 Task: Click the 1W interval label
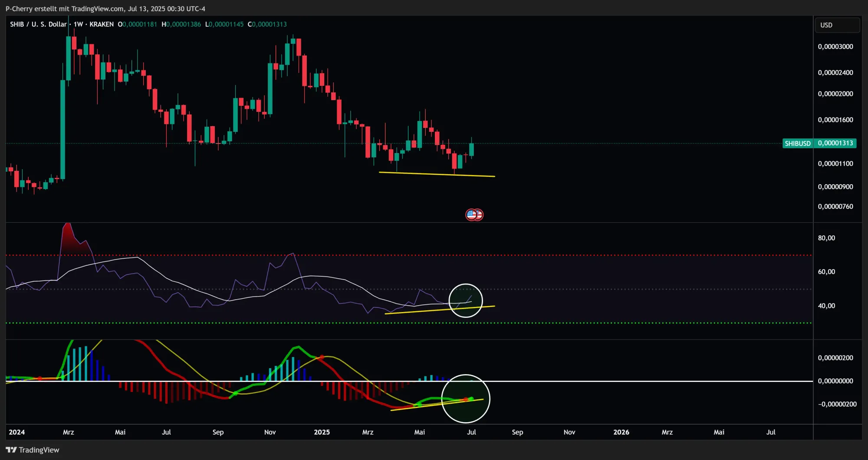click(x=78, y=24)
